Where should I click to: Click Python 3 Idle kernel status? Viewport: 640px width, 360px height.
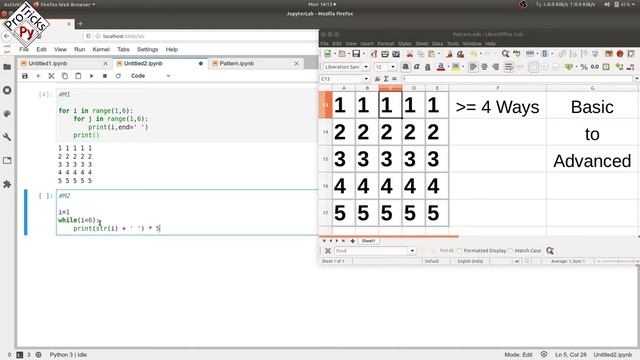[68, 355]
